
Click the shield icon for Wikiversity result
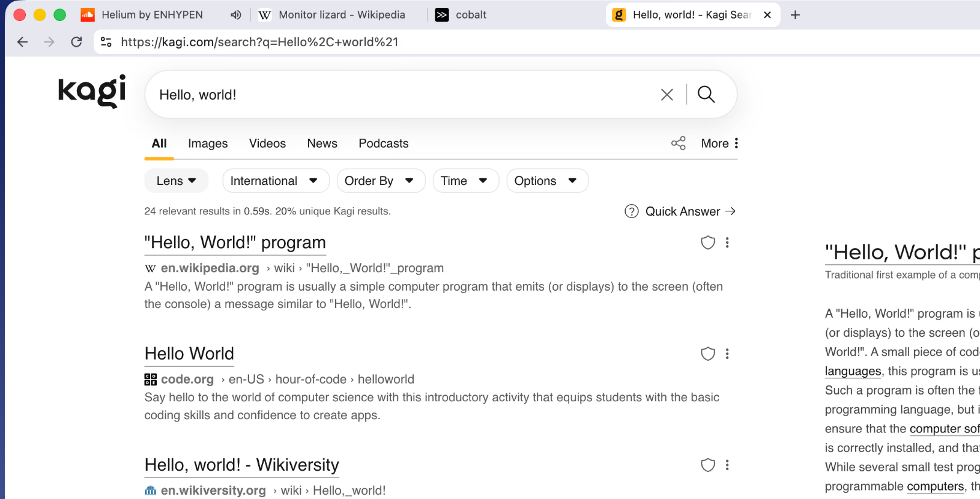[x=708, y=465]
